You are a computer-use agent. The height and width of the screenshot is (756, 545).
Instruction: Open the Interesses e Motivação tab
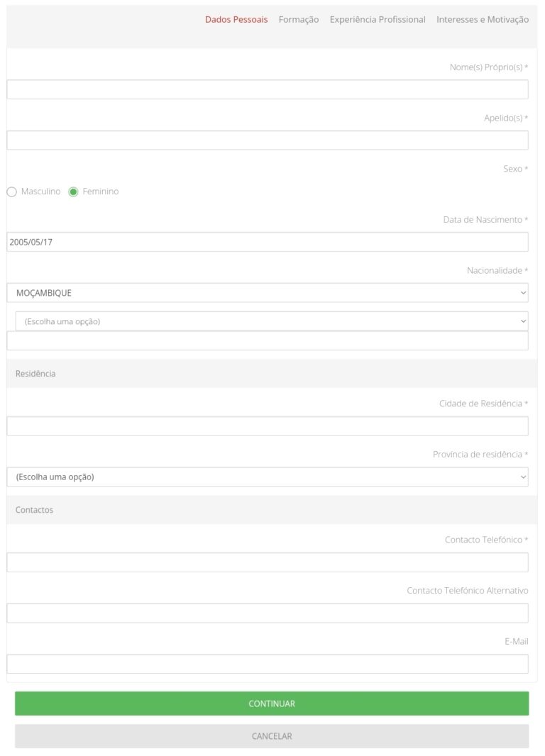pos(483,20)
